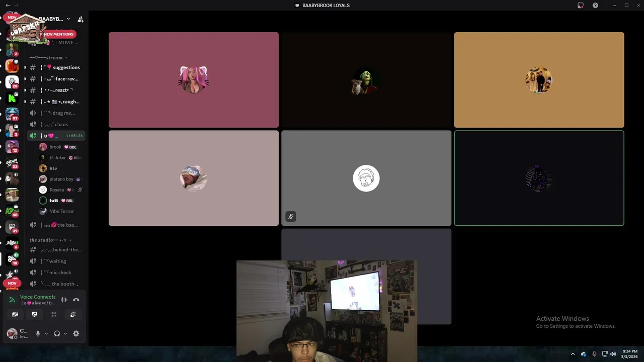
Task: Collapse the studio channel category
Action: coord(50,240)
